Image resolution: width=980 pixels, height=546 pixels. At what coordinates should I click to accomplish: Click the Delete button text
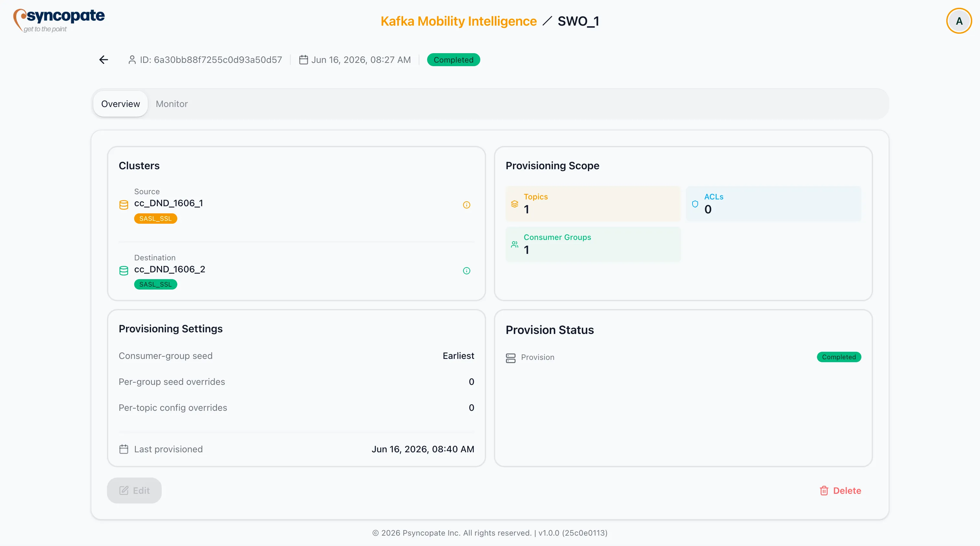(x=847, y=491)
